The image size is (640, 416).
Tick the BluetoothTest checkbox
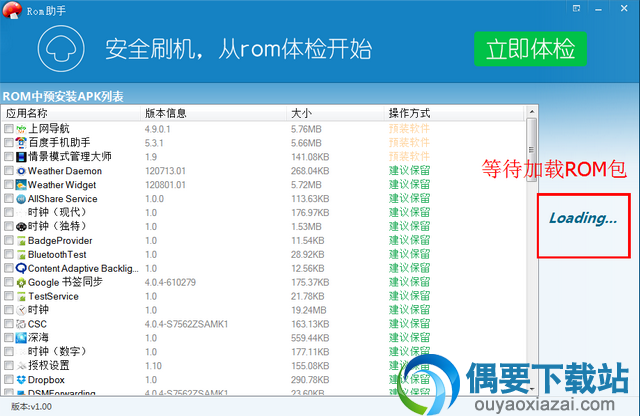[9, 254]
